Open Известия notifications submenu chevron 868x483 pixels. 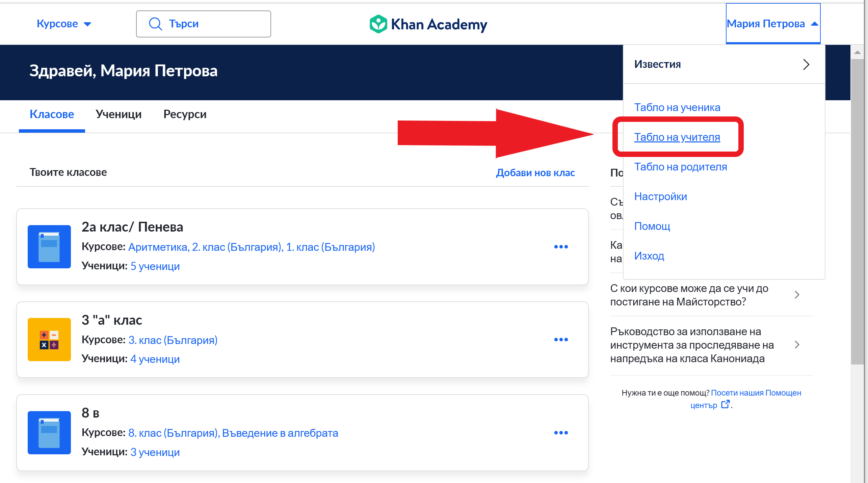pyautogui.click(x=806, y=64)
